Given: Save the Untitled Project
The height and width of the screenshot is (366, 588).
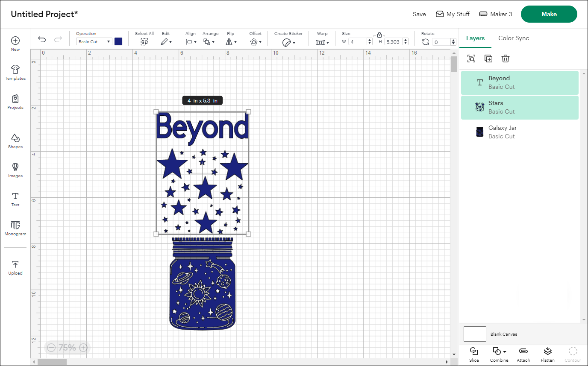Looking at the screenshot, I should coord(419,14).
